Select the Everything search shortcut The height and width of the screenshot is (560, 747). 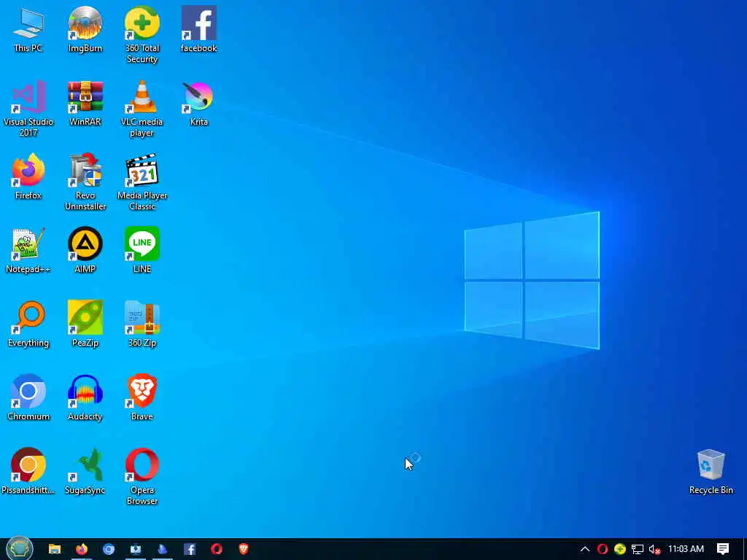[28, 324]
